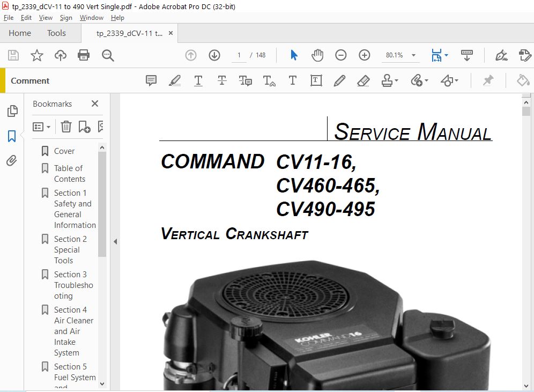534x392 pixels.
Task: Open the View menu
Action: [46, 18]
